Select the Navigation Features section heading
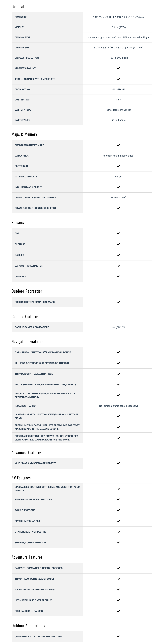This screenshot has width=152, height=644. 27,341
